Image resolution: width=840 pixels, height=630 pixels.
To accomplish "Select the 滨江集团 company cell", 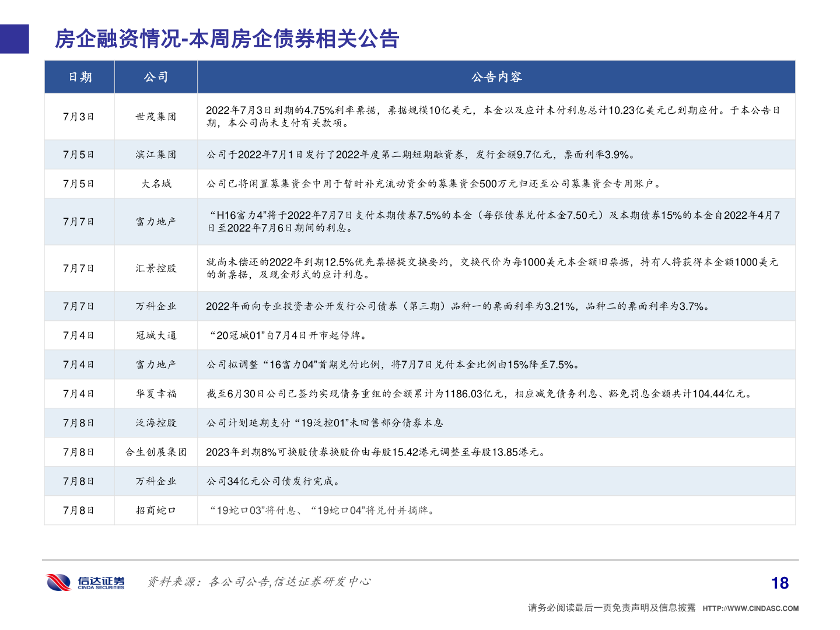I will click(156, 155).
